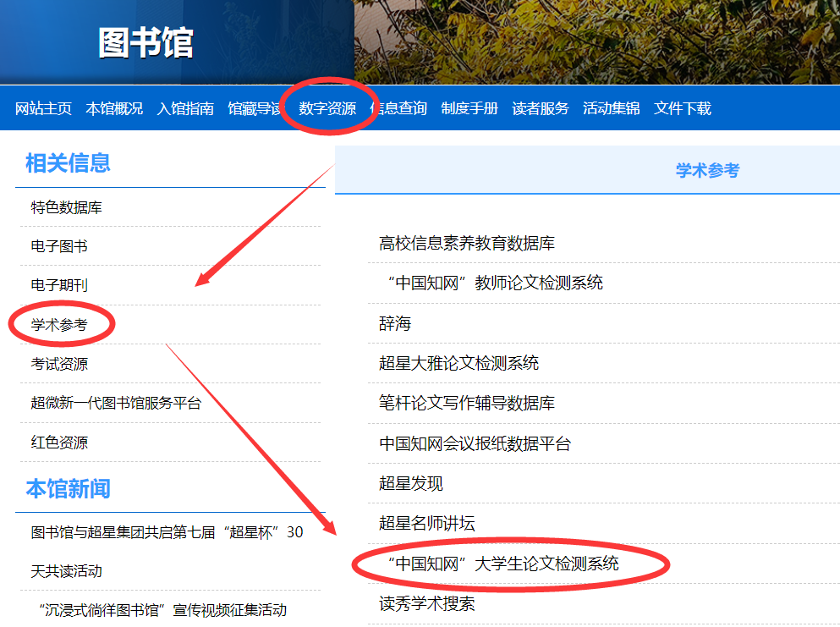The image size is (840, 627).
Task: Open the 辞海 resource
Action: point(395,323)
